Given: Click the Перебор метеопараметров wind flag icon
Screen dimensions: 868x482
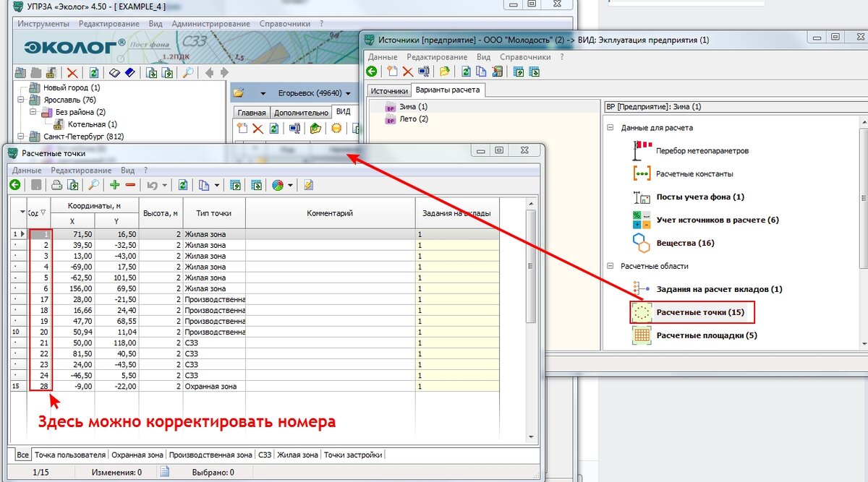Looking at the screenshot, I should pyautogui.click(x=642, y=150).
